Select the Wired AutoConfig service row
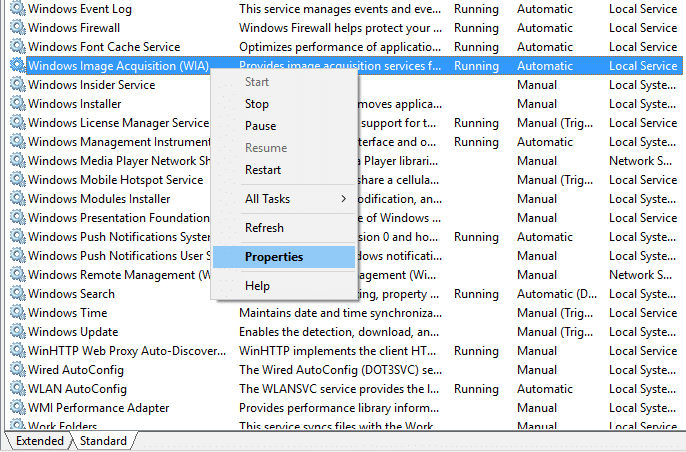 tap(346, 370)
